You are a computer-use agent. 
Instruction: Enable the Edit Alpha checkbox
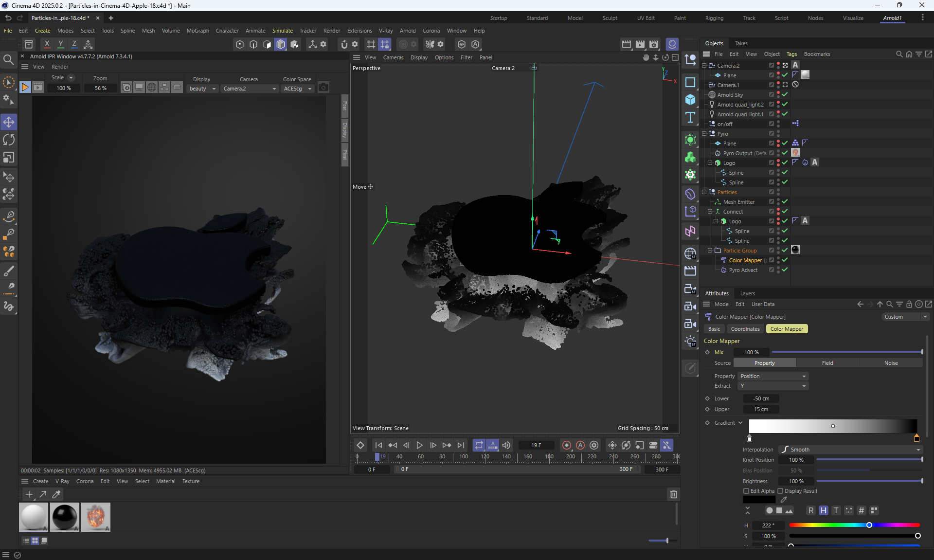pos(746,491)
